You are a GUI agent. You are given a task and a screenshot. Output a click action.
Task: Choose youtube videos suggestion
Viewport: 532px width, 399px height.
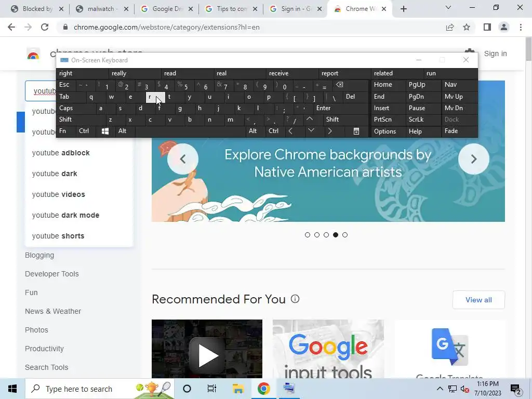coord(79,194)
